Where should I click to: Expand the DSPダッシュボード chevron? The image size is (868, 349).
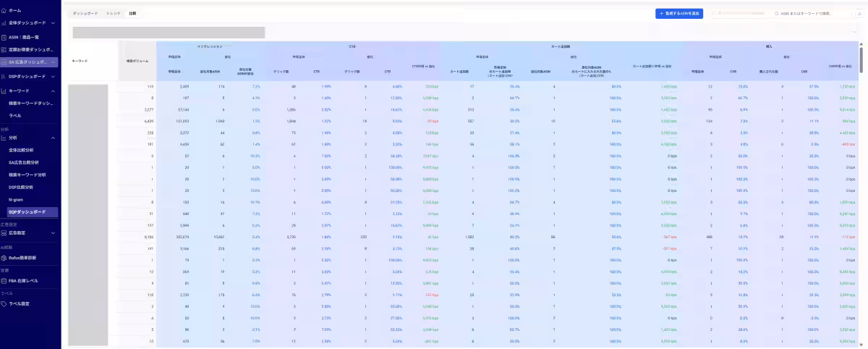[x=54, y=76]
